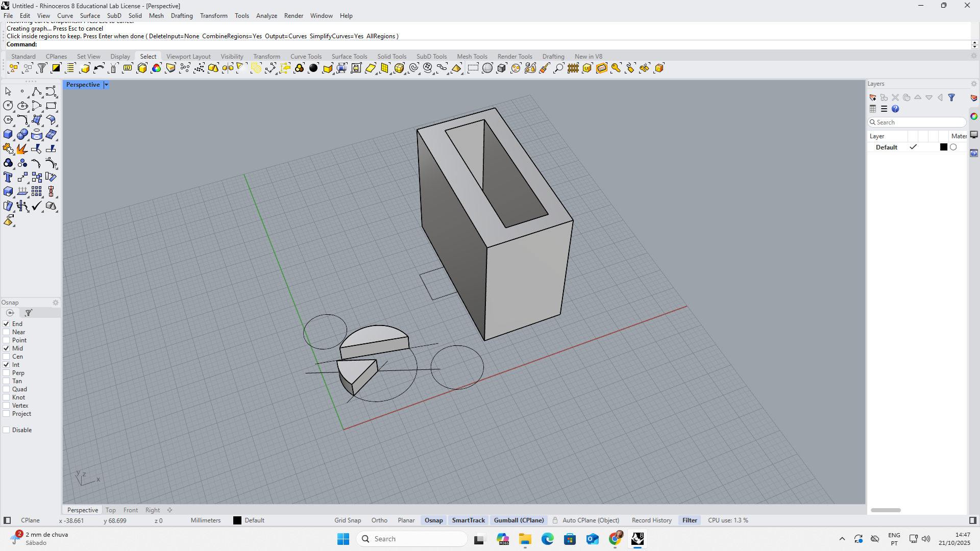Toggle Grid Snap in status bar
The image size is (980, 551).
348,520
